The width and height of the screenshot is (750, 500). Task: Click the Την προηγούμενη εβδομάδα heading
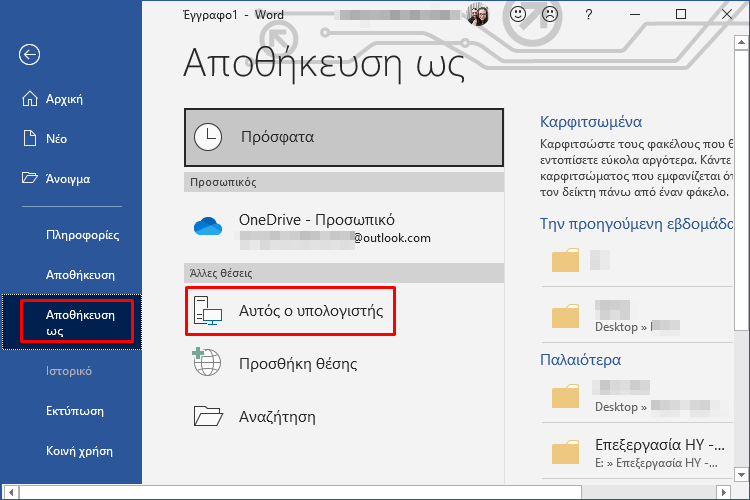(636, 224)
